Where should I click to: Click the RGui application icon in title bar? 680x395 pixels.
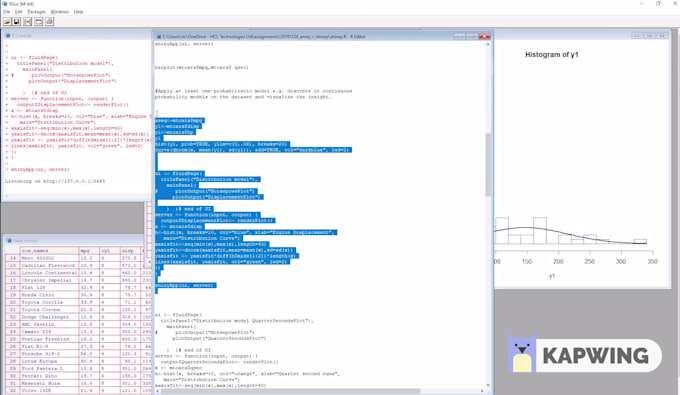tap(5, 3)
